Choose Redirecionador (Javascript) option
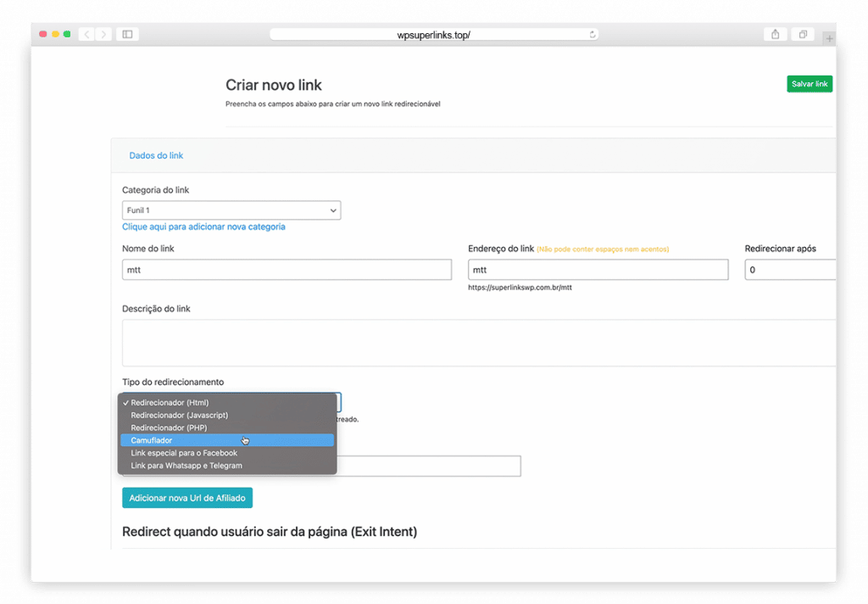The height and width of the screenshot is (604, 868). click(226, 416)
